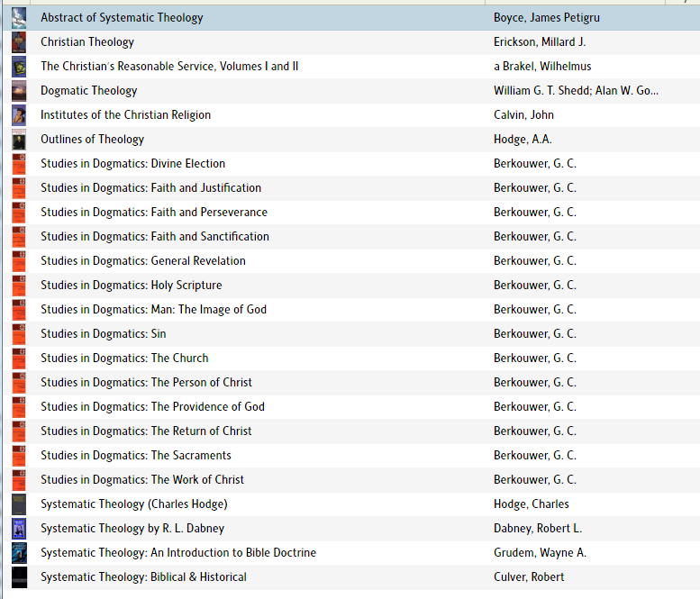Select Studies in Dogmatics: General Revelation
This screenshot has height=599, width=700.
143,261
